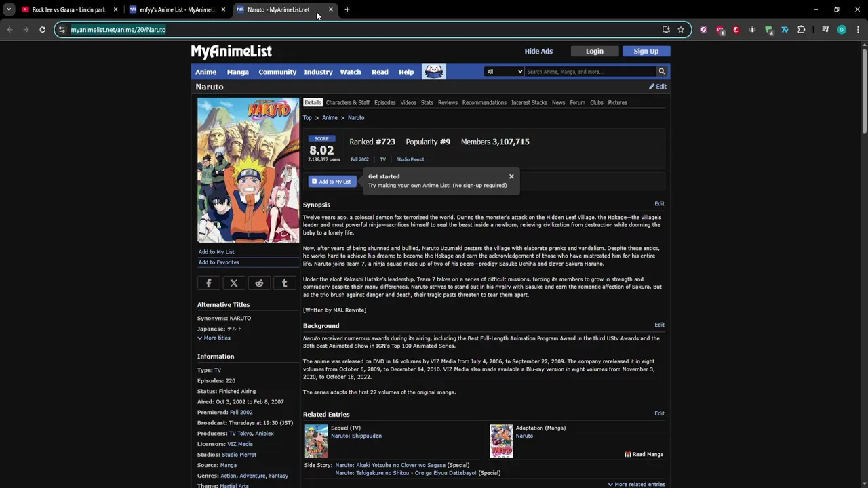Click the MyAnimeList logo
The height and width of the screenshot is (488, 868).
(231, 52)
